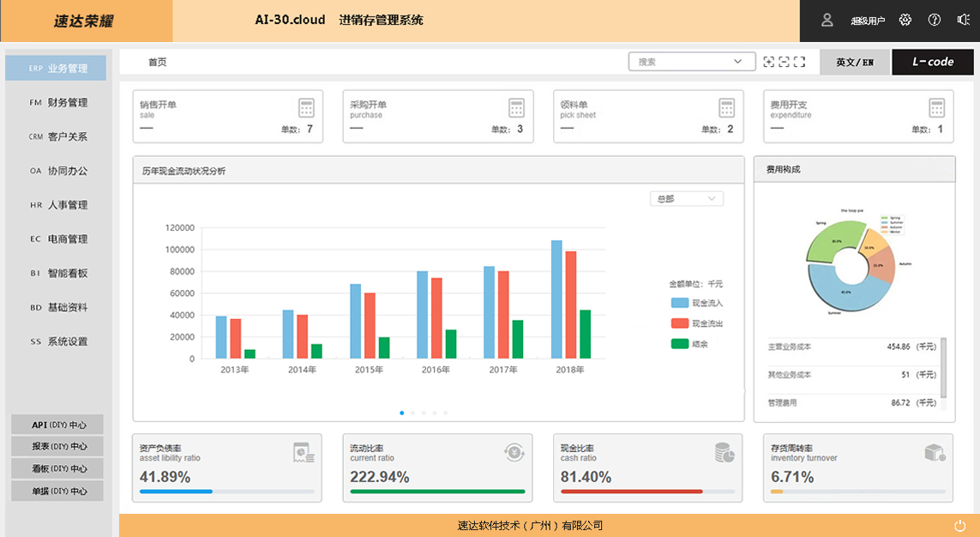Open 智能看板 from the sidebar menu
The width and height of the screenshot is (980, 537).
[58, 273]
